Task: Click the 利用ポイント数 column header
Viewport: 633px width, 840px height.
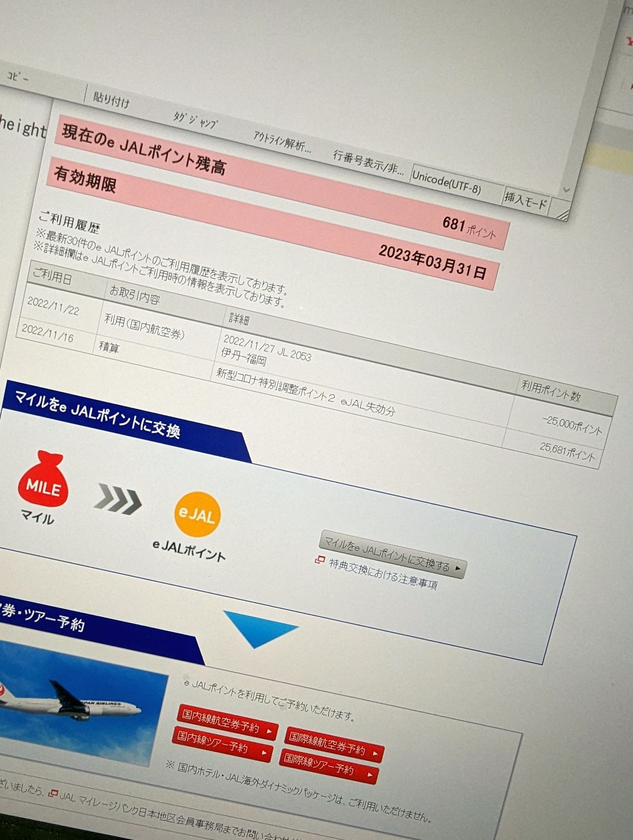Action: pyautogui.click(x=551, y=391)
